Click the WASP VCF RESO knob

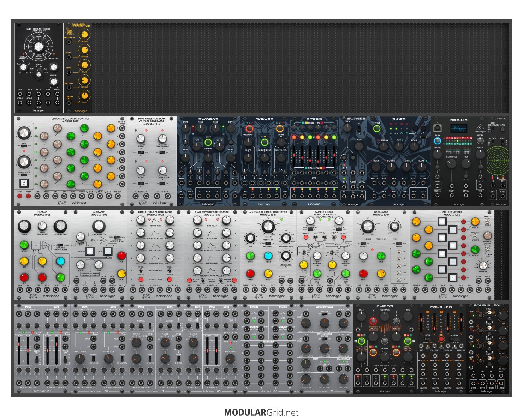84,80
